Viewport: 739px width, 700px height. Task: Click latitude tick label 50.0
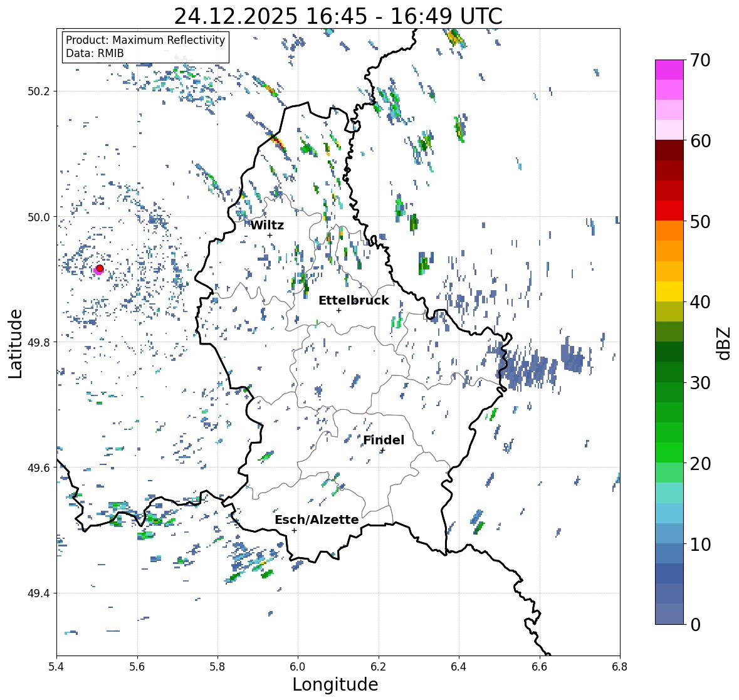pos(39,217)
